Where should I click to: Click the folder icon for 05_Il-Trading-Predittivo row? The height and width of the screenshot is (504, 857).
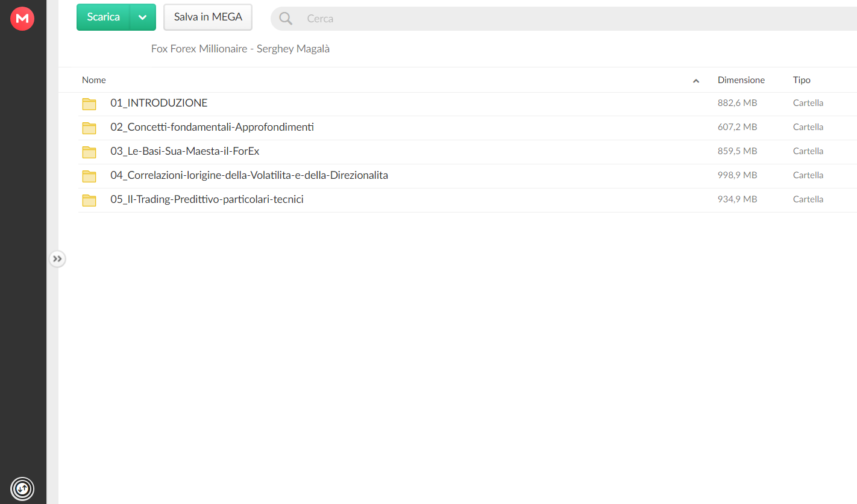tap(89, 200)
